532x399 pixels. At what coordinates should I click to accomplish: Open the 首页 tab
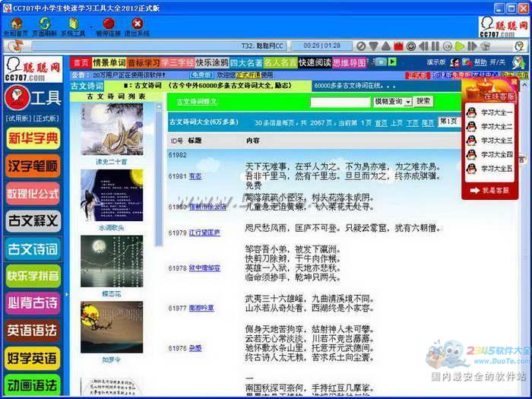click(x=81, y=62)
